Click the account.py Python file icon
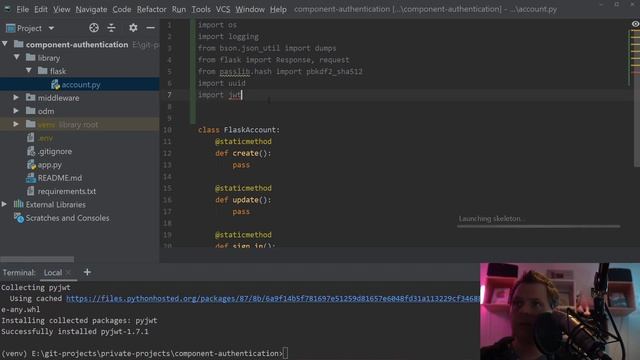640x360 pixels. 56,84
